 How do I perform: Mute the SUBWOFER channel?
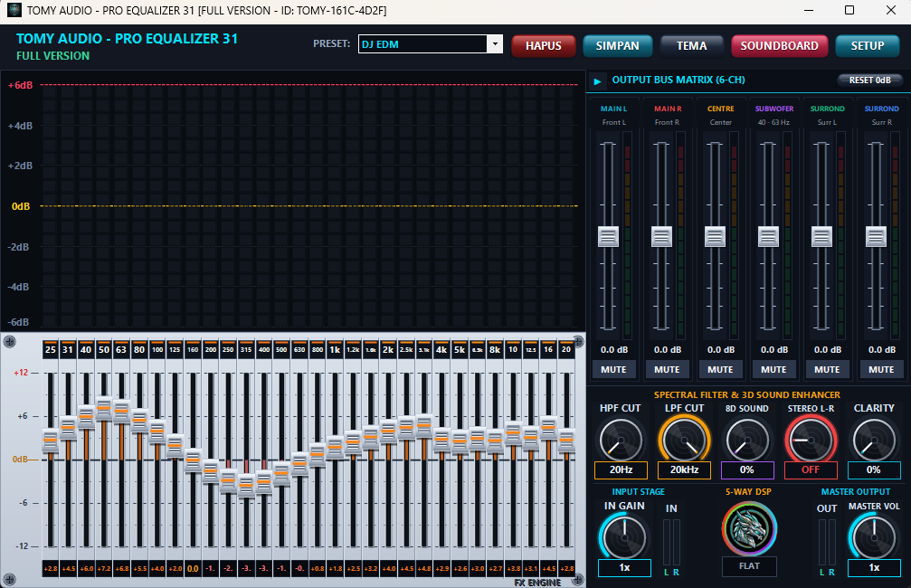click(773, 369)
